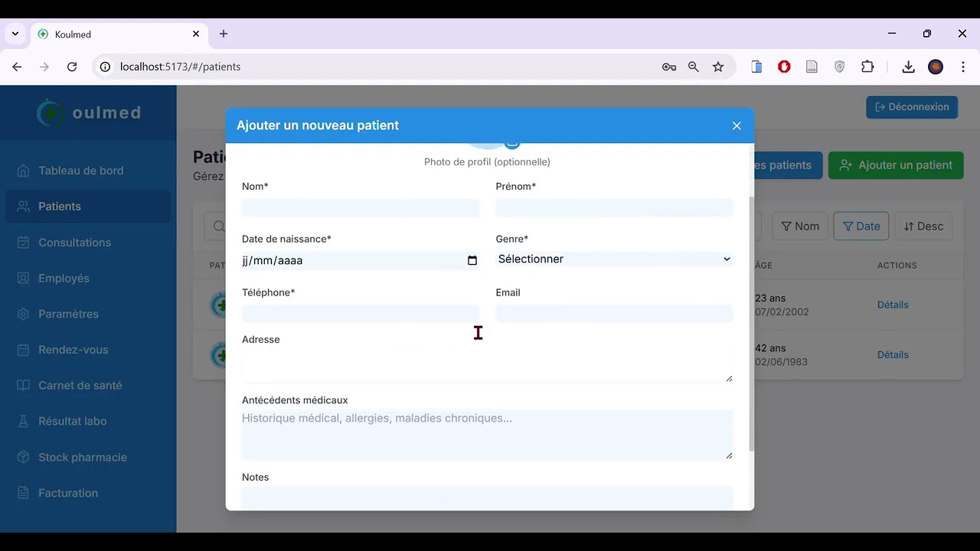Click the Date filter button
The height and width of the screenshot is (551, 980).
(x=861, y=227)
